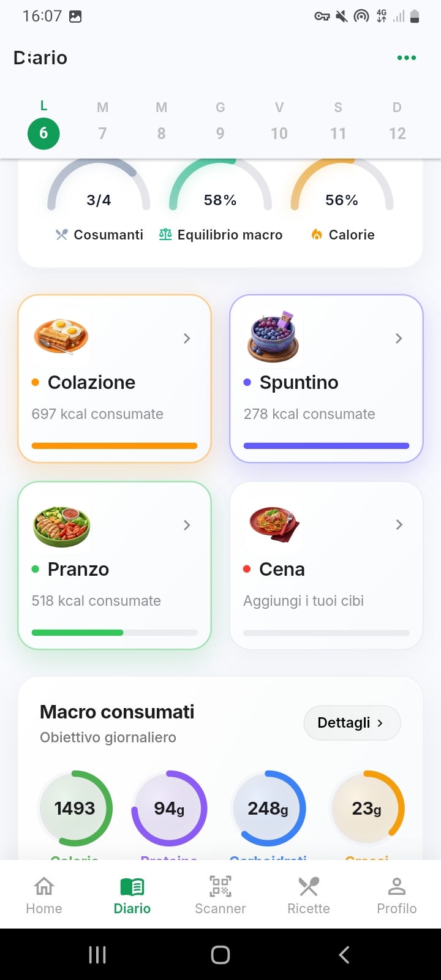
Task: Switch to the Diario tab
Action: (x=132, y=895)
